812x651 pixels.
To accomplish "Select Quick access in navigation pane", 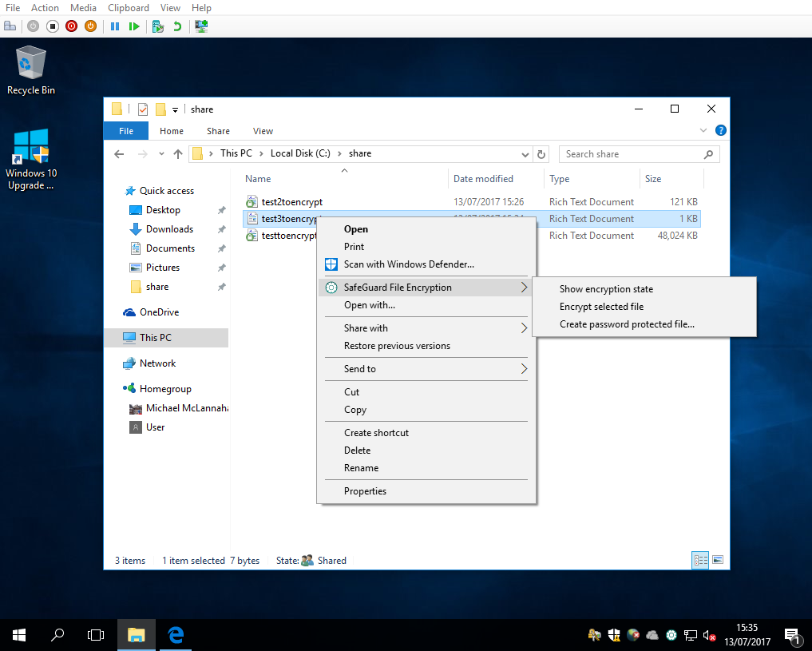I will tap(167, 191).
